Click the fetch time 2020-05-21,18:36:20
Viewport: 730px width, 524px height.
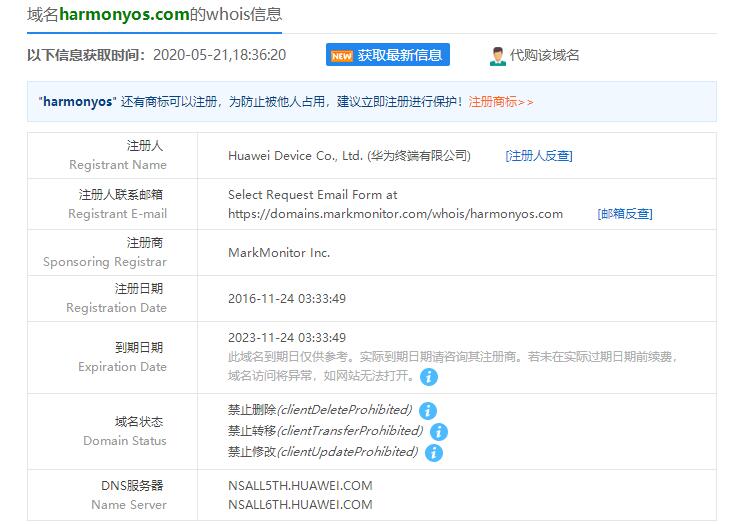(219, 55)
